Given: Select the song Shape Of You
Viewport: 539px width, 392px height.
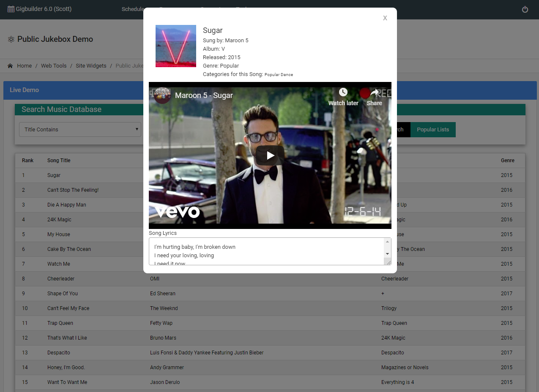Looking at the screenshot, I should [63, 294].
